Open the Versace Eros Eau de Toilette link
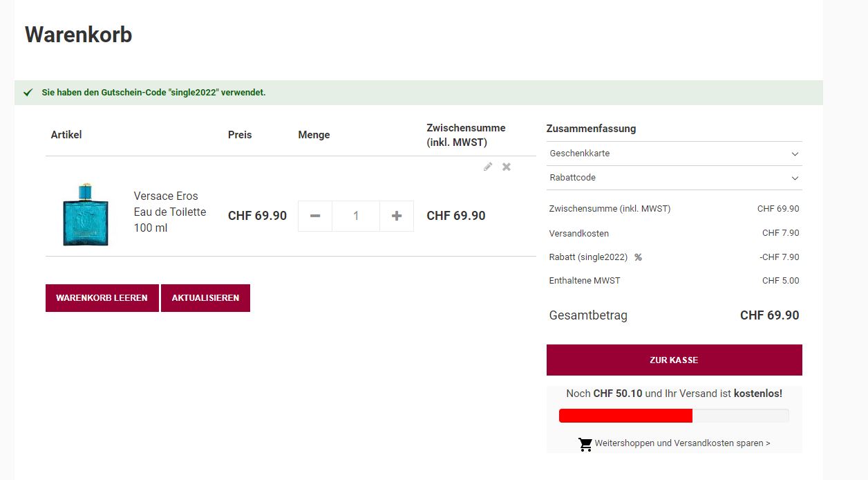The image size is (868, 480). pyautogui.click(x=170, y=212)
